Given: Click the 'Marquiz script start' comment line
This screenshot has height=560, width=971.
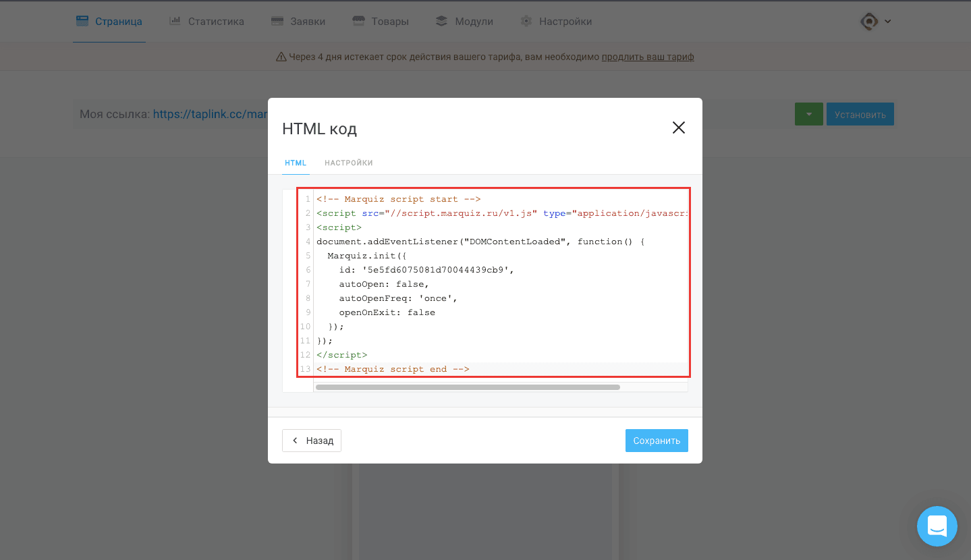Looking at the screenshot, I should 398,199.
